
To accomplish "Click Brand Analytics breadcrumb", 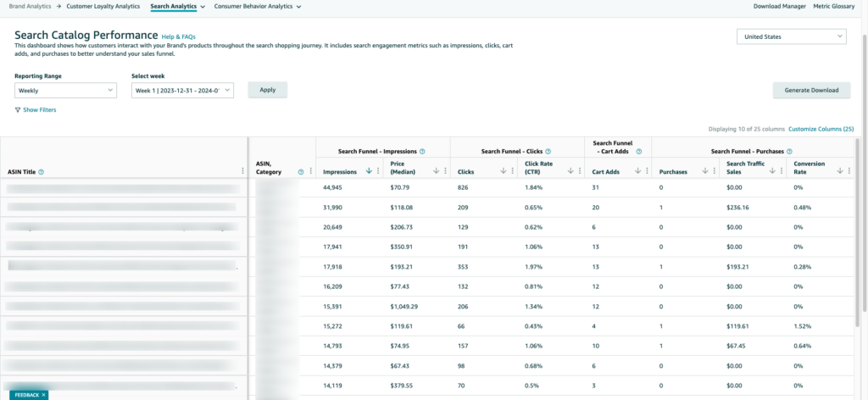I will (x=31, y=6).
